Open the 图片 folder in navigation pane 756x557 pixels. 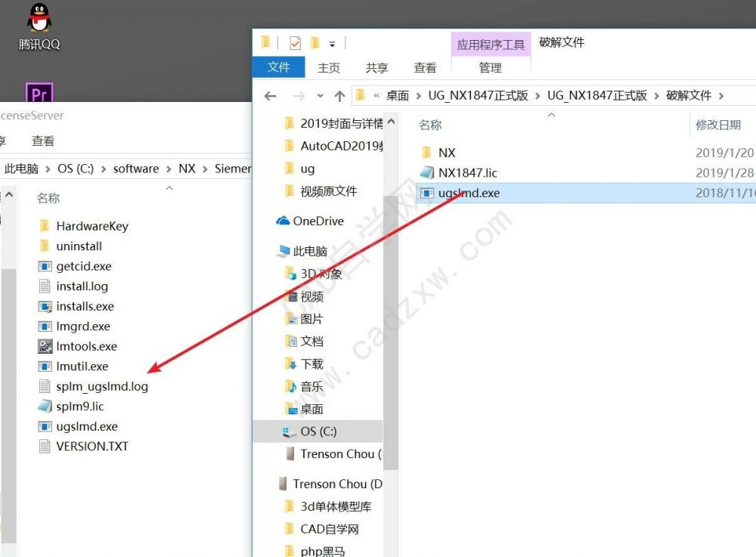coord(304,319)
